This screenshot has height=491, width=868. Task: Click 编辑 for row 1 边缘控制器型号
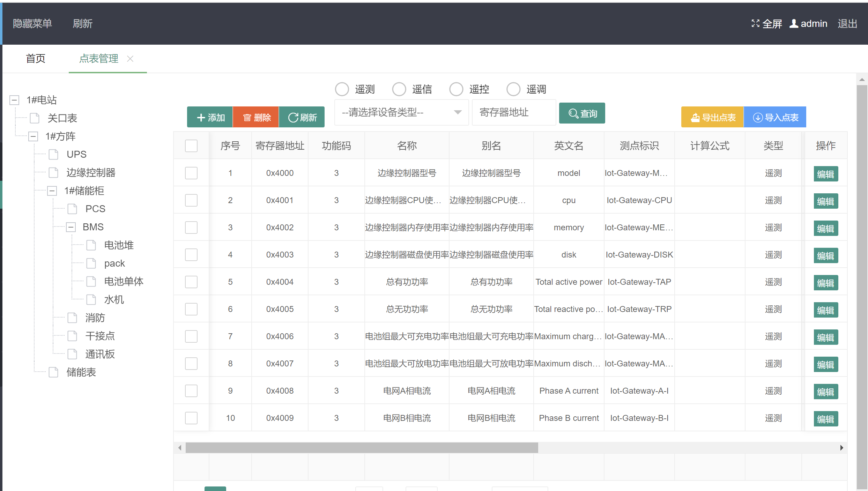tap(826, 174)
